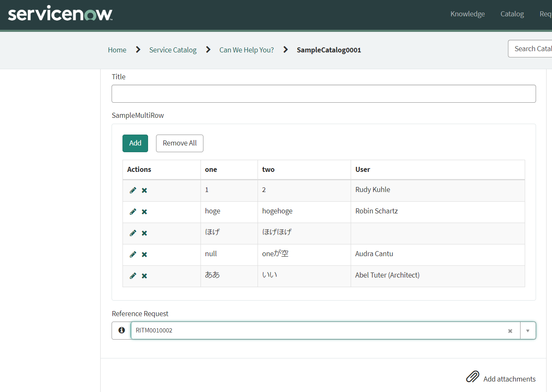
Task: Open the info tooltip for Reference Request
Action: tap(121, 330)
